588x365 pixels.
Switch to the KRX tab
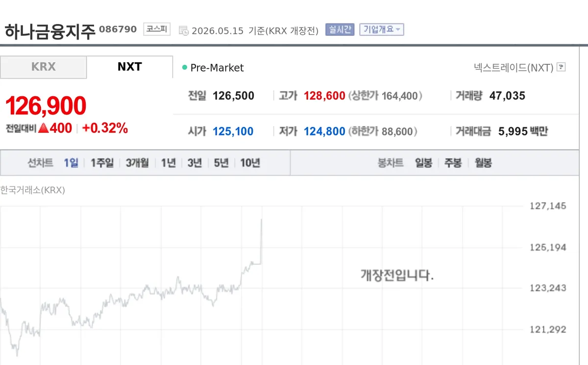coord(44,67)
